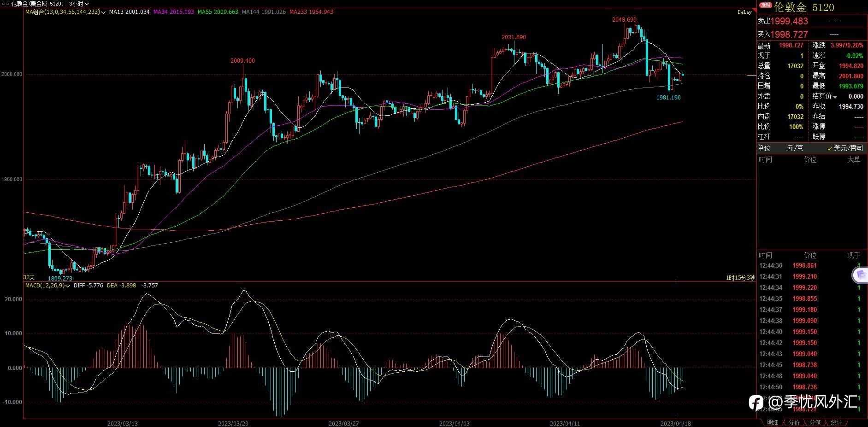Select 元/克 unit option
The width and height of the screenshot is (868, 427).
point(795,148)
